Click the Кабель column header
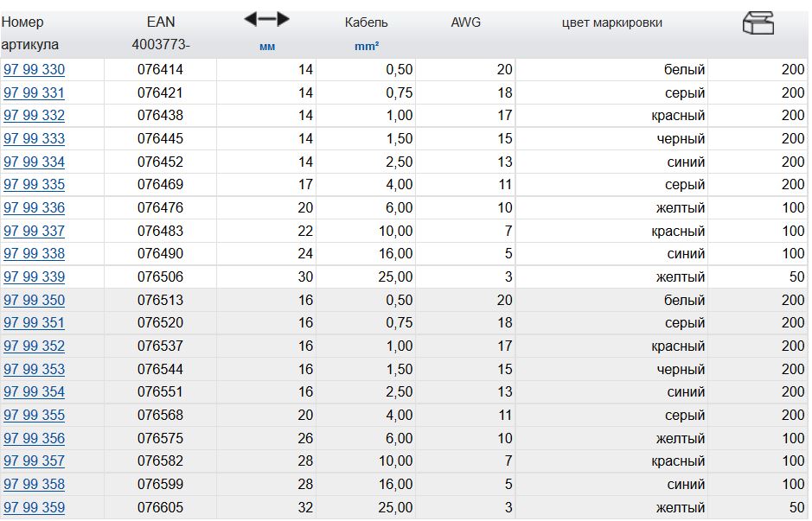This screenshot has width=812, height=521. click(366, 22)
